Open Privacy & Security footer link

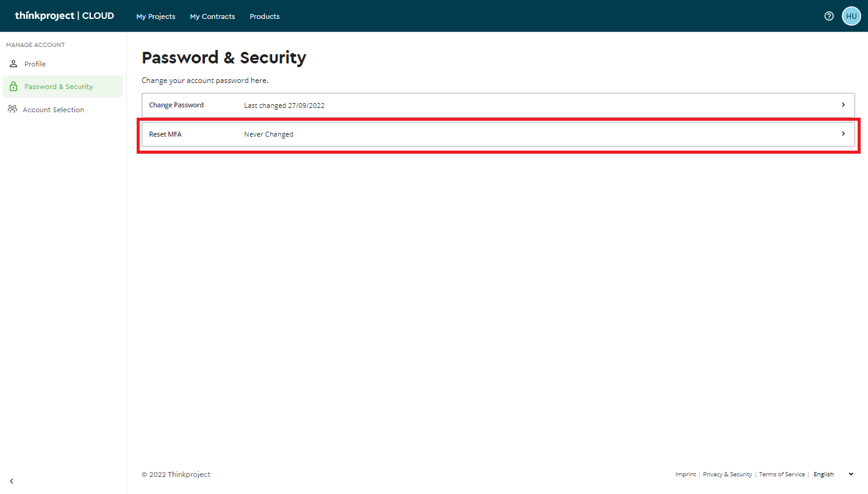[x=727, y=474]
